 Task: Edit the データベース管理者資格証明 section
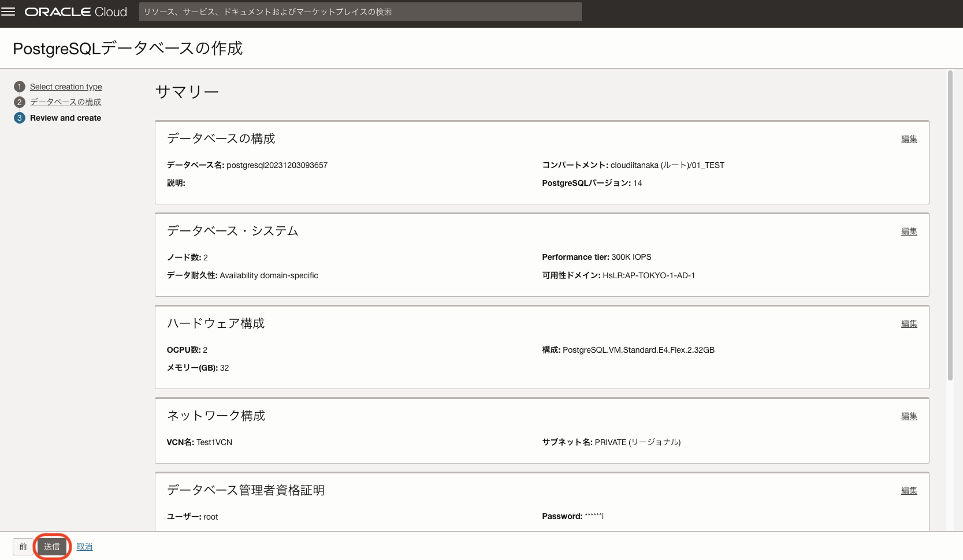pos(909,491)
